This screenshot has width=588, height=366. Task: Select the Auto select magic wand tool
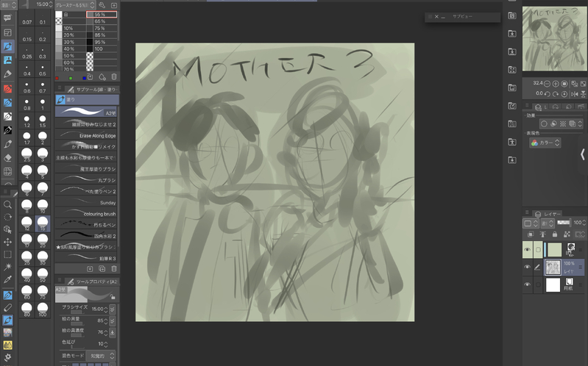point(7,267)
